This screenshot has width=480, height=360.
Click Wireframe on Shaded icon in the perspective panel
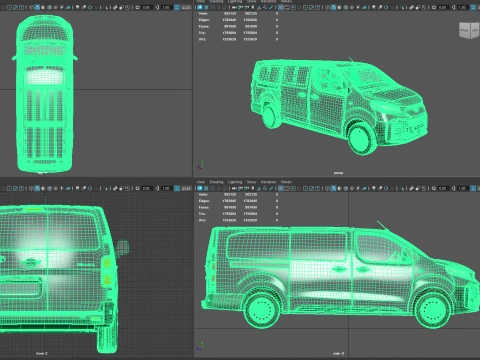tap(346, 7)
